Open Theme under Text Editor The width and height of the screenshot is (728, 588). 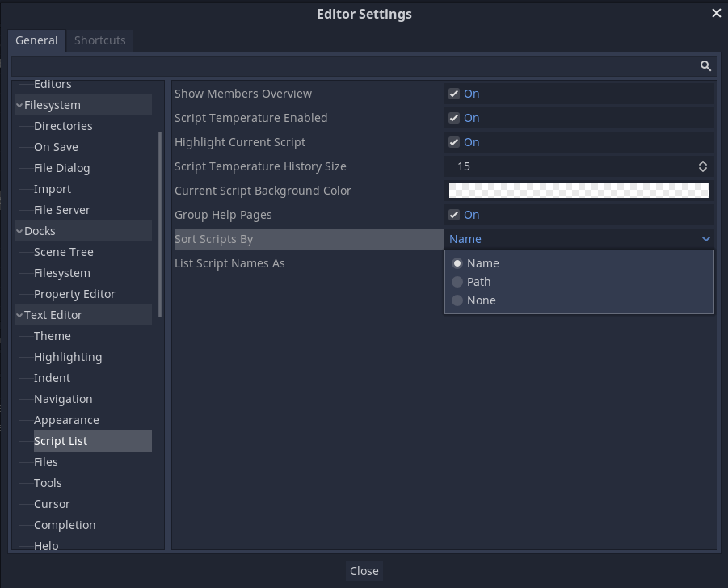point(52,336)
